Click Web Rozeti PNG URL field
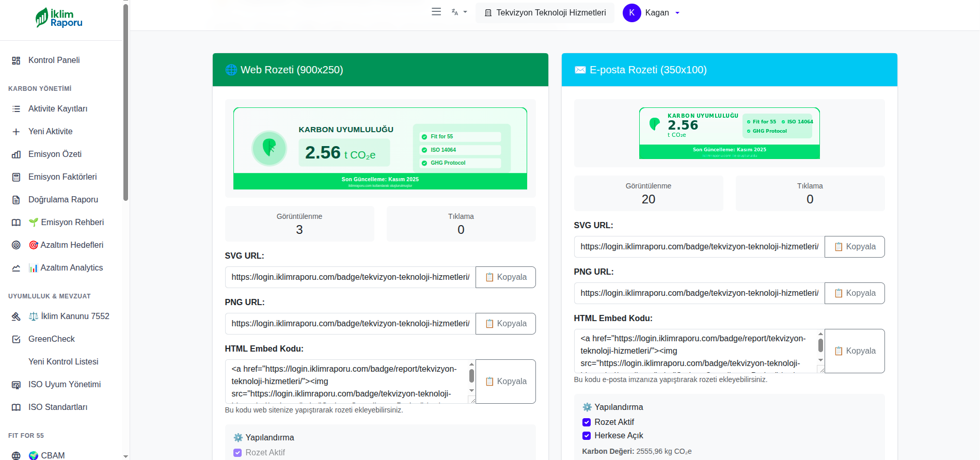Screen dimensions: 980x460 click(350, 324)
